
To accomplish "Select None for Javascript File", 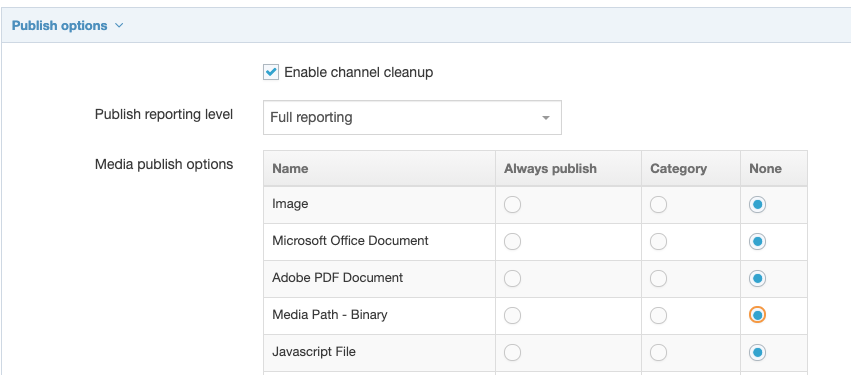I will (758, 352).
